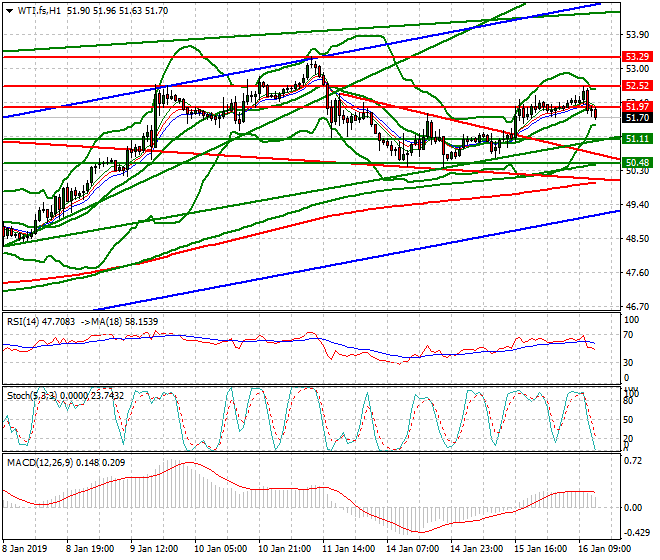Click the 48.50 price axis value
The height and width of the screenshot is (560, 660).
click(x=637, y=239)
